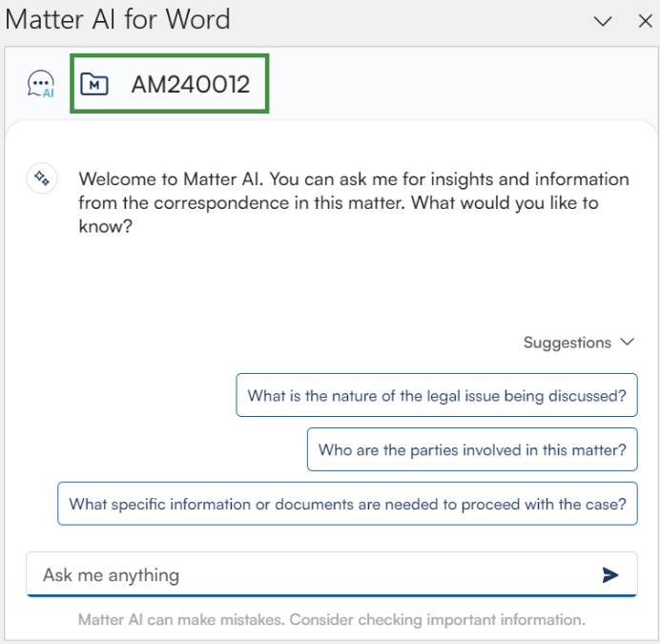Image resolution: width=660 pixels, height=644 pixels.
Task: Click the matter folder icon
Action: point(94,84)
